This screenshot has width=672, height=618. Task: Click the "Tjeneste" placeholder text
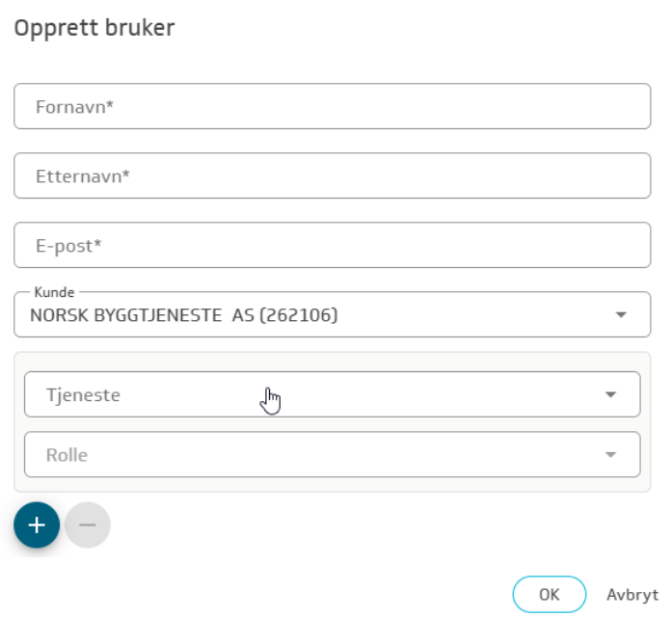[83, 395]
